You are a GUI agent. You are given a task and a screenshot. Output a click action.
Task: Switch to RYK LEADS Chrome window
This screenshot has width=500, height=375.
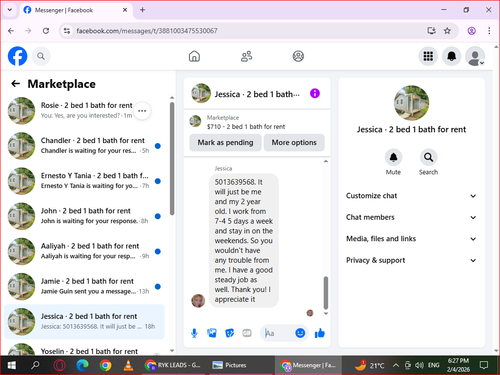173,365
